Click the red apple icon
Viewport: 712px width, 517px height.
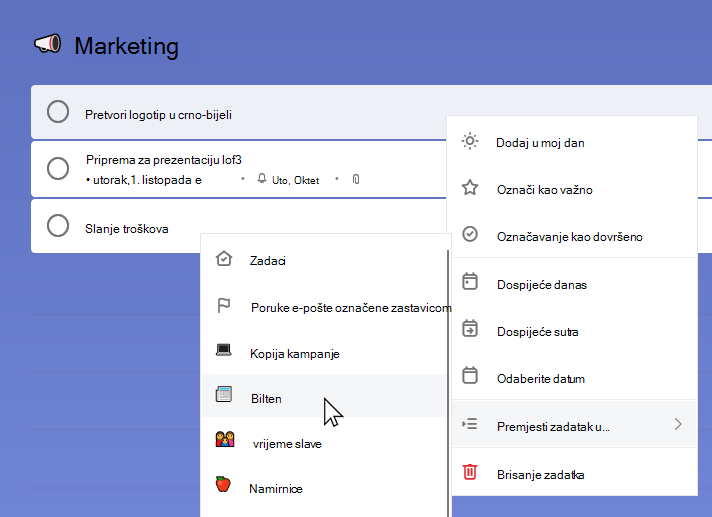coord(223,484)
